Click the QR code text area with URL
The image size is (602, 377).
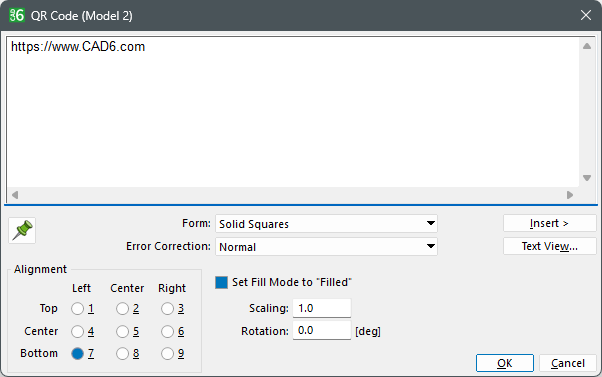(x=293, y=112)
